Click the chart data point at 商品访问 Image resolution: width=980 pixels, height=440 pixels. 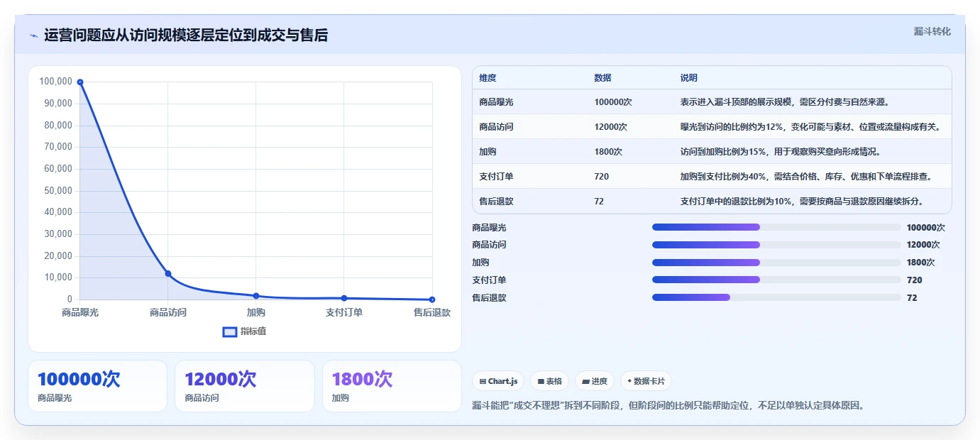click(x=168, y=273)
